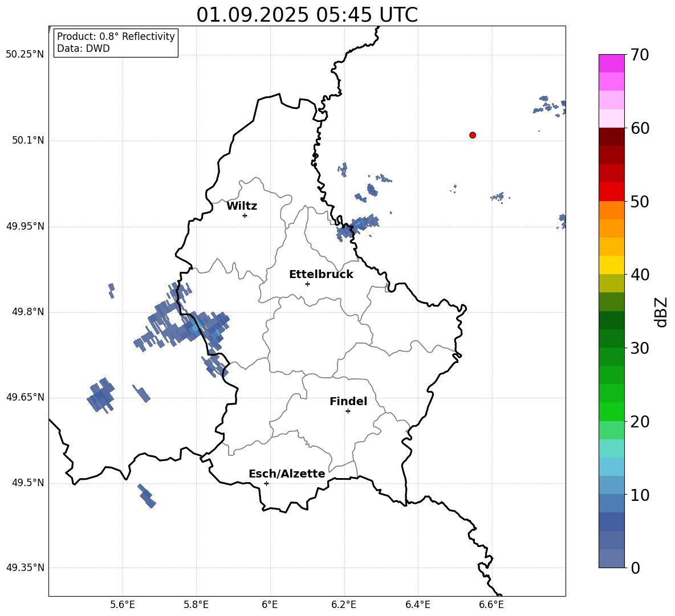The height and width of the screenshot is (616, 675).
Task: Click the dBZ colorbar axis label
Action: point(662,312)
